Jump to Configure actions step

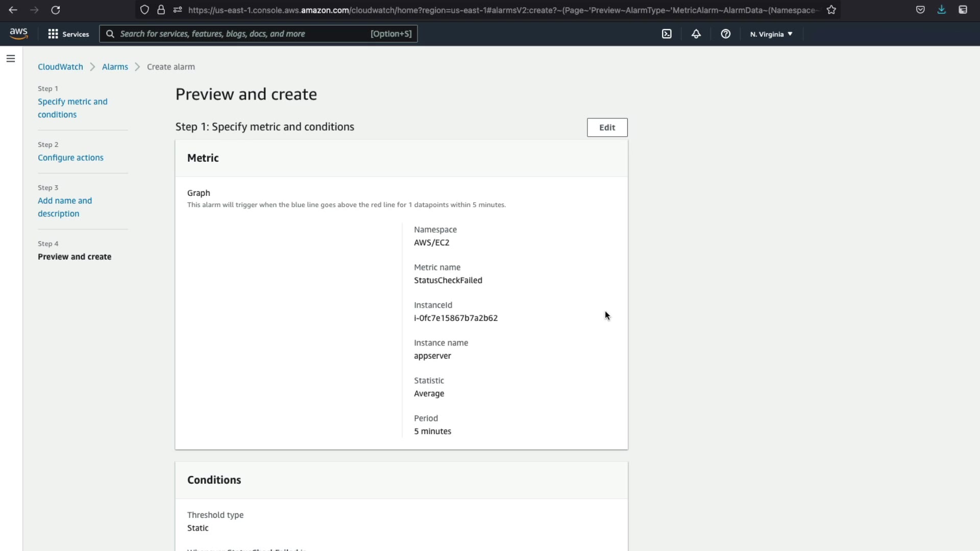[70, 158]
